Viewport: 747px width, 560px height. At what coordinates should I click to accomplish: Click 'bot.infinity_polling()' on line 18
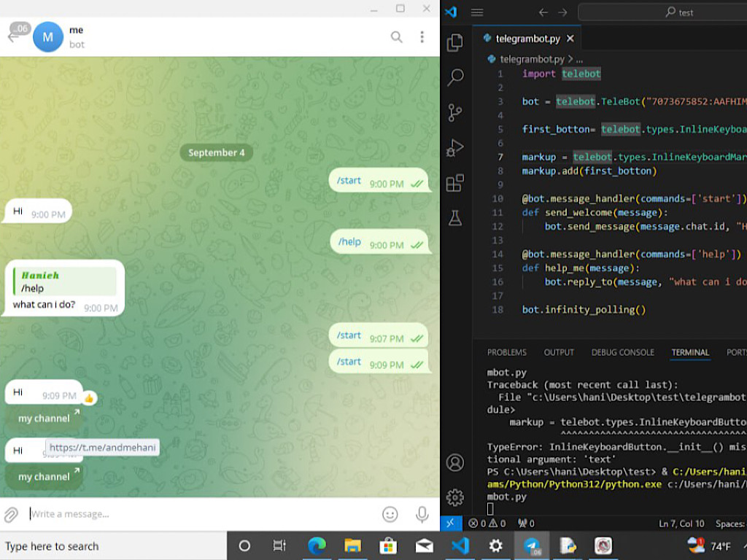click(x=584, y=310)
